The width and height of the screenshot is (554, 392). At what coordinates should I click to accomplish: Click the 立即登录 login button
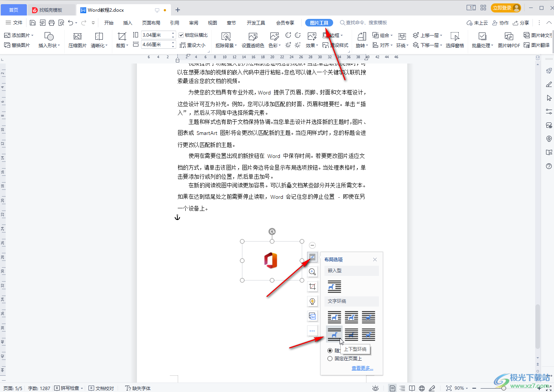click(506, 8)
